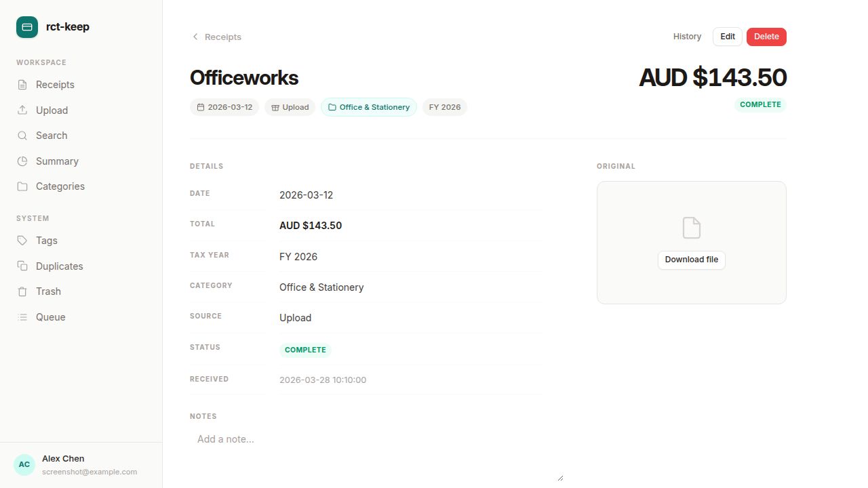The width and height of the screenshot is (868, 488).
Task: Open the Queue list icon
Action: coord(24,317)
